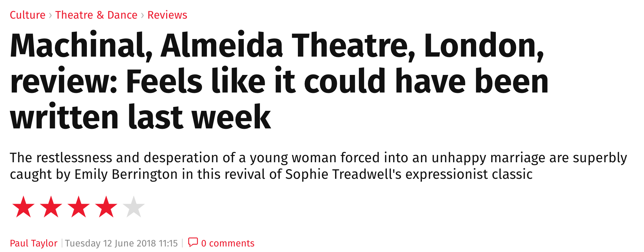Screen dimensions: 644x252
Task: Click the grey fifth rating star
Action: [134, 207]
